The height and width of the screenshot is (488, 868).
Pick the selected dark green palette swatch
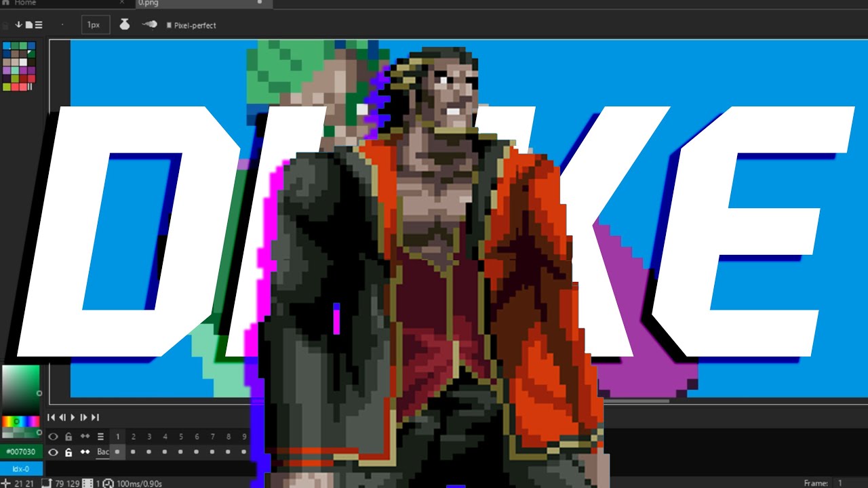(31, 54)
